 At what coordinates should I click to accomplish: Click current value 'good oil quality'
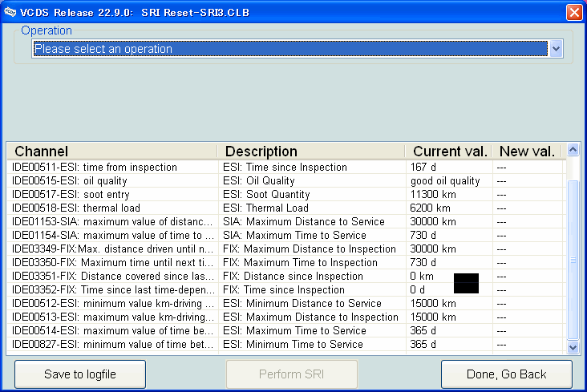point(445,181)
